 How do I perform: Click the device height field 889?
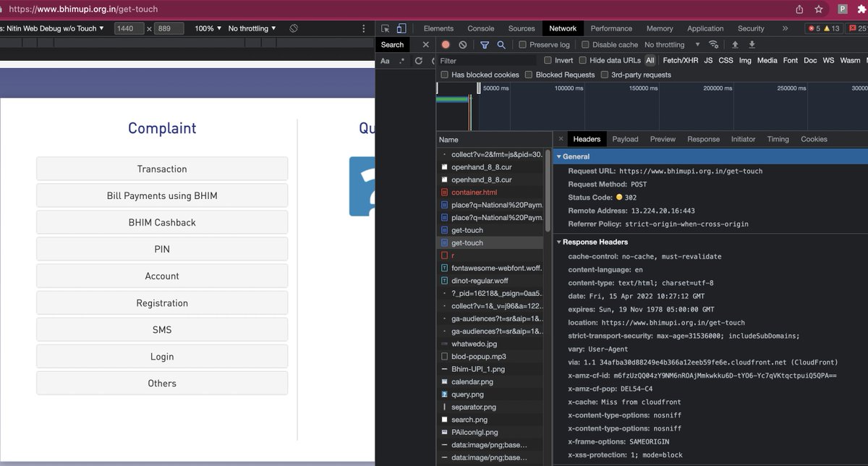click(x=169, y=28)
